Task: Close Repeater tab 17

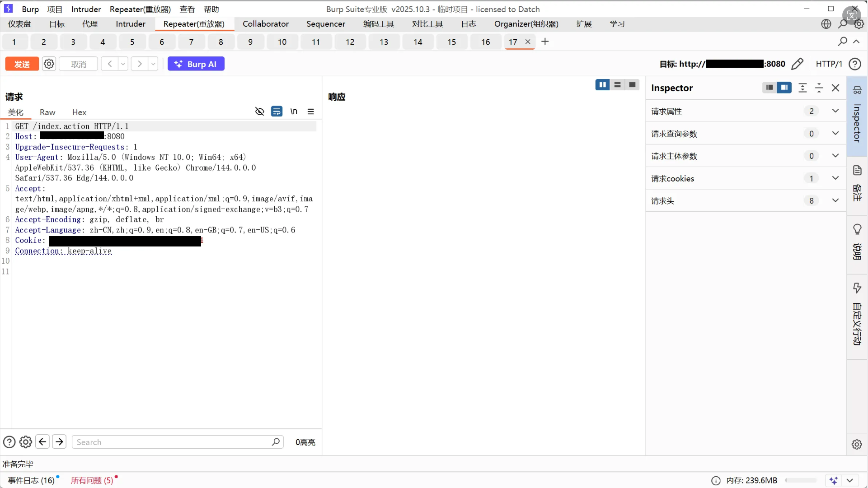Action: (528, 42)
